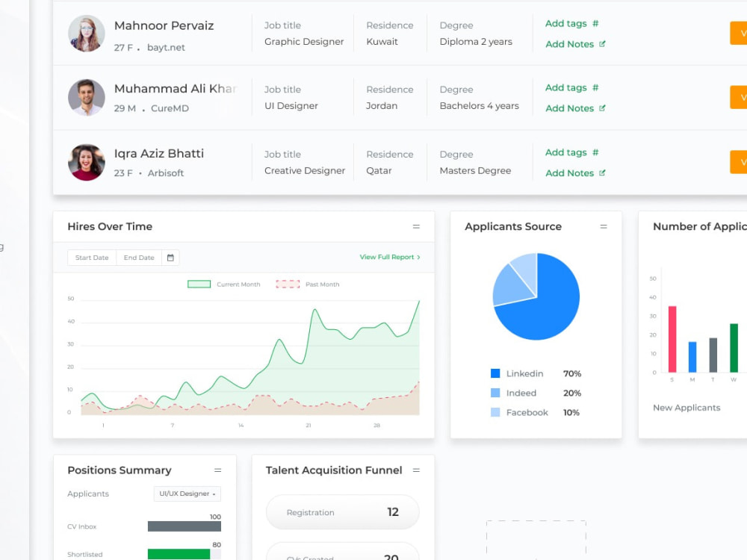Click Indeed legend color swatch

pyautogui.click(x=495, y=393)
